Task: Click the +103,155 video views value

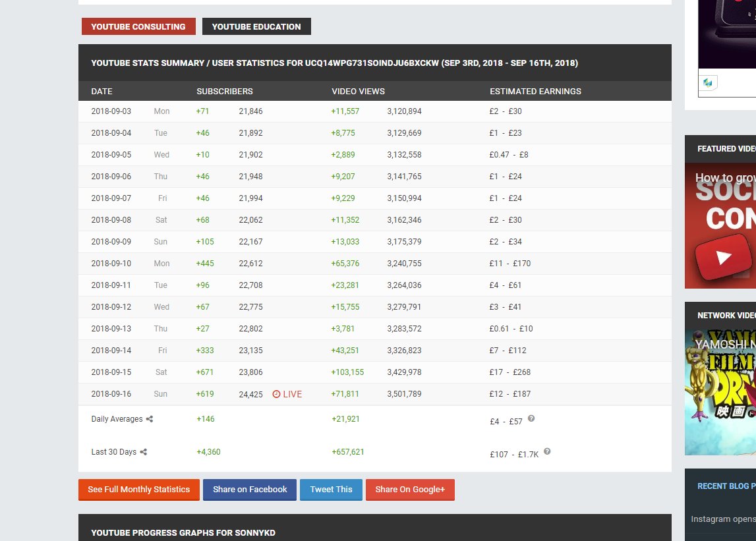Action: click(x=347, y=372)
